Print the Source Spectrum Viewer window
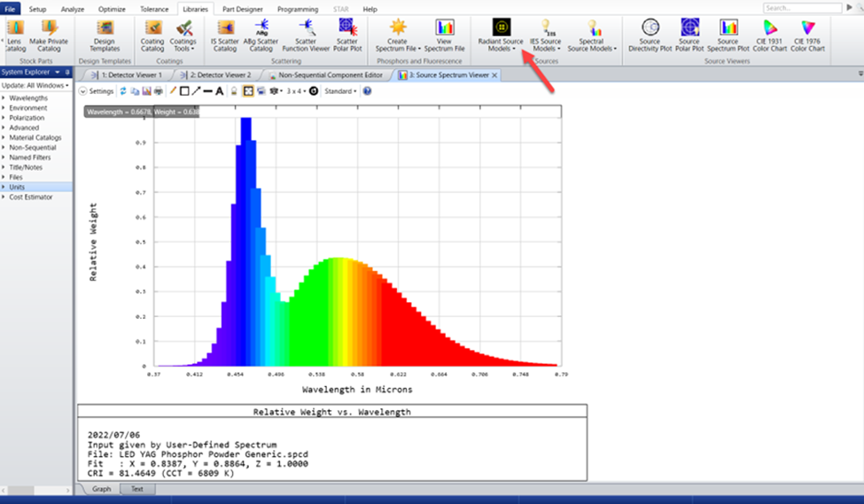This screenshot has width=864, height=504. tap(158, 91)
